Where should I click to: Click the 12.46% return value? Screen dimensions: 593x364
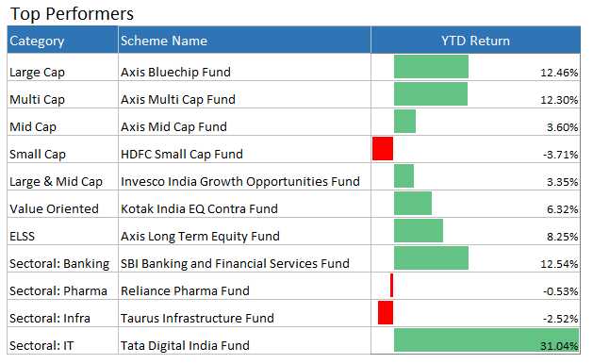559,73
